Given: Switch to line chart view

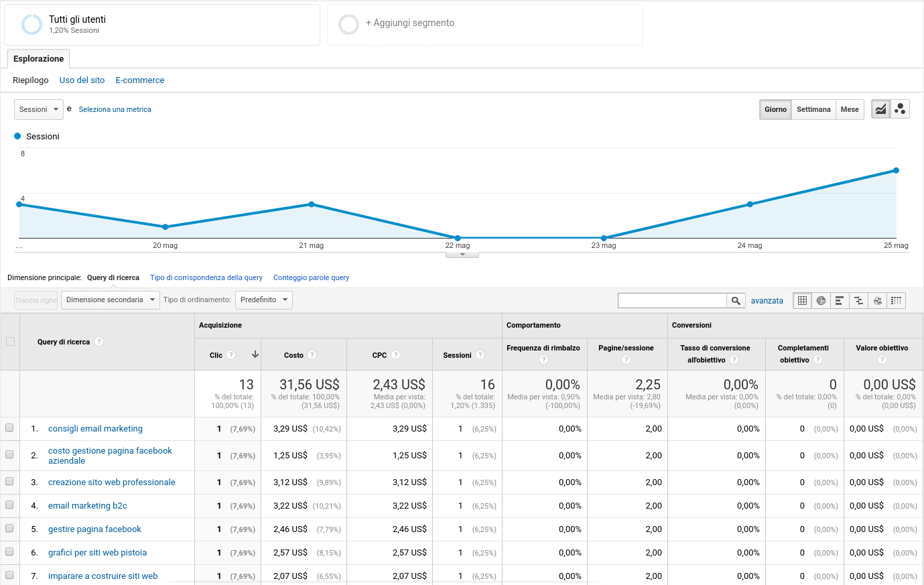Looking at the screenshot, I should point(880,109).
